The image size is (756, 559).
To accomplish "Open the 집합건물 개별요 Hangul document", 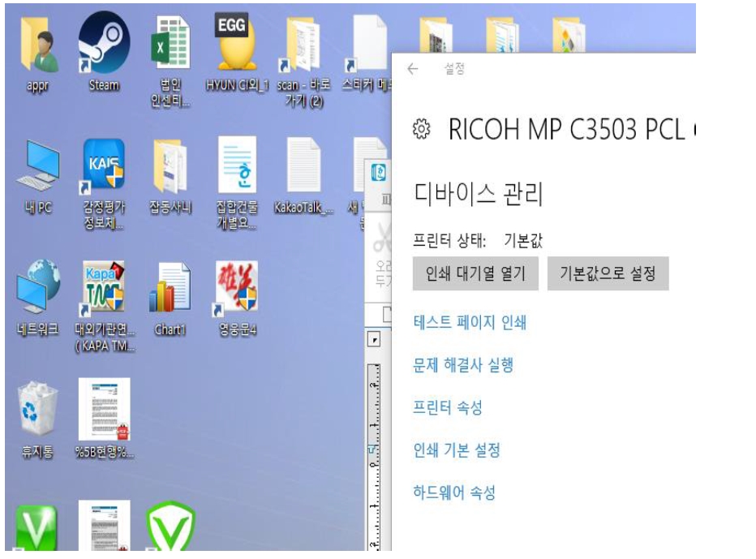I will coord(237,165).
